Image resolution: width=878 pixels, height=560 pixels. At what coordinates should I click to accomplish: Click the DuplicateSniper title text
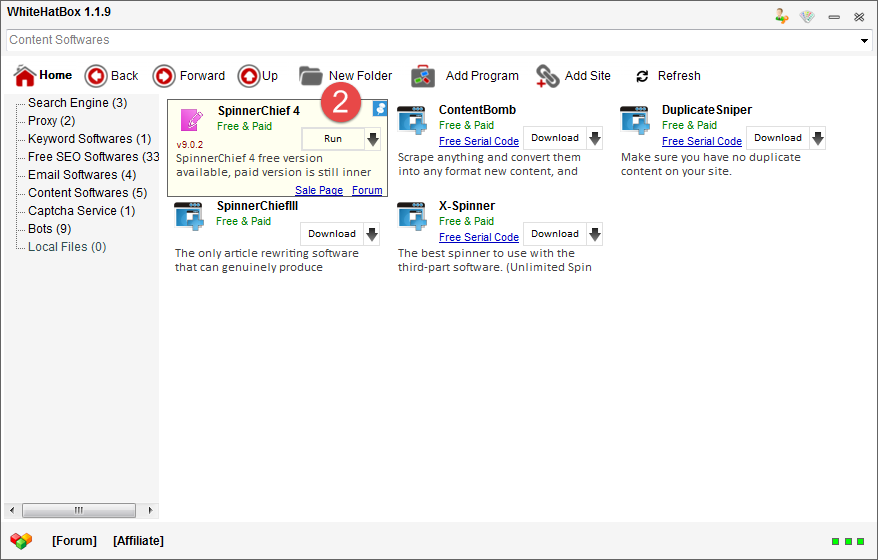point(707,110)
